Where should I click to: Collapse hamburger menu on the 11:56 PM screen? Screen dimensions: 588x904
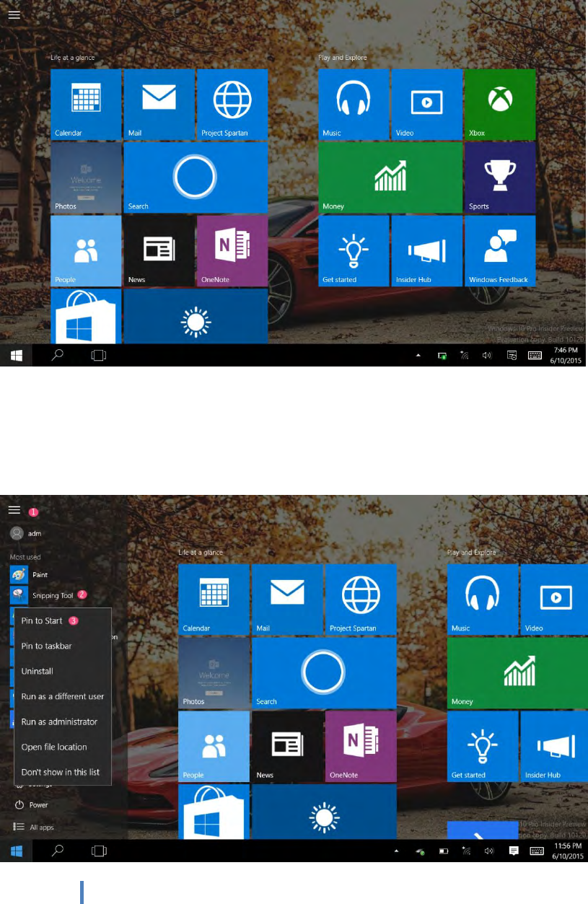coord(14,509)
